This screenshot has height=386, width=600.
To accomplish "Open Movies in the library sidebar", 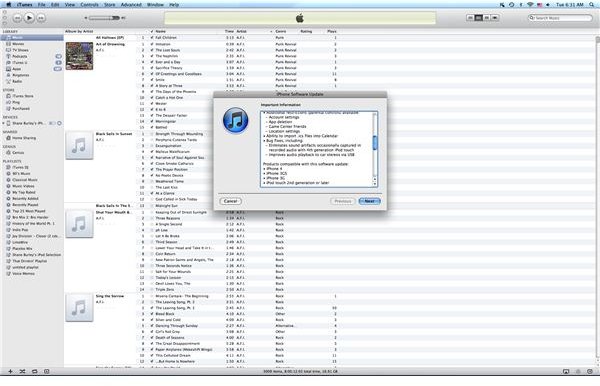I will (x=32, y=44).
